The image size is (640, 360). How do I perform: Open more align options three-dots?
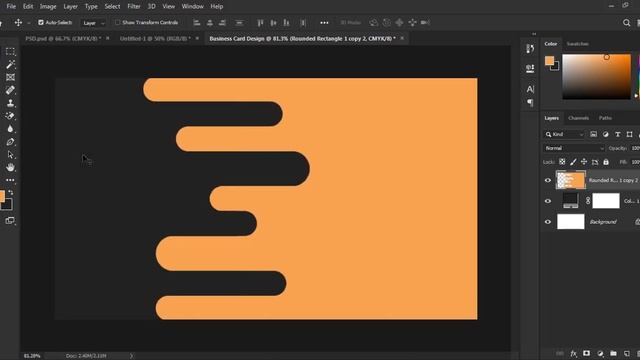coord(324,23)
